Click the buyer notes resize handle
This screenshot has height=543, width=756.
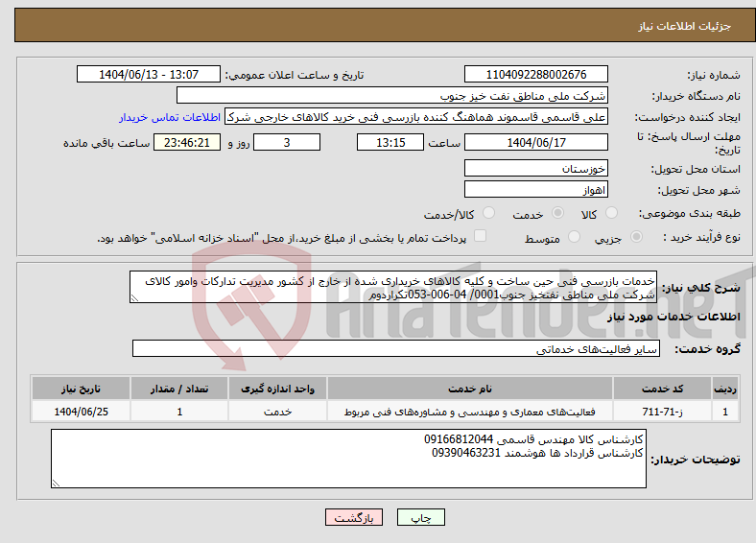point(56,484)
